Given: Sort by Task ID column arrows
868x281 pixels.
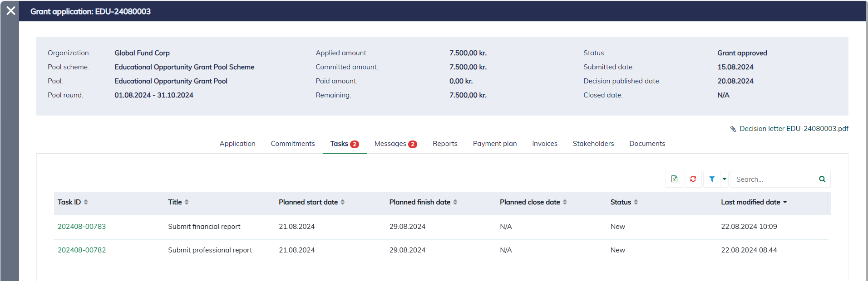Looking at the screenshot, I should point(86,202).
